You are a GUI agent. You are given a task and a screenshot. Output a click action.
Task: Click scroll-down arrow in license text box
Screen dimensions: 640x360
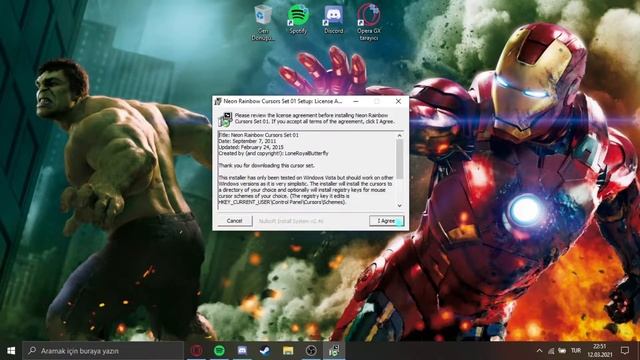400,205
